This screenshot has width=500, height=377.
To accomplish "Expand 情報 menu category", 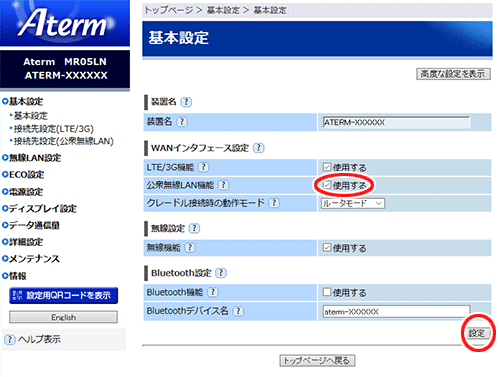I will (x=14, y=276).
